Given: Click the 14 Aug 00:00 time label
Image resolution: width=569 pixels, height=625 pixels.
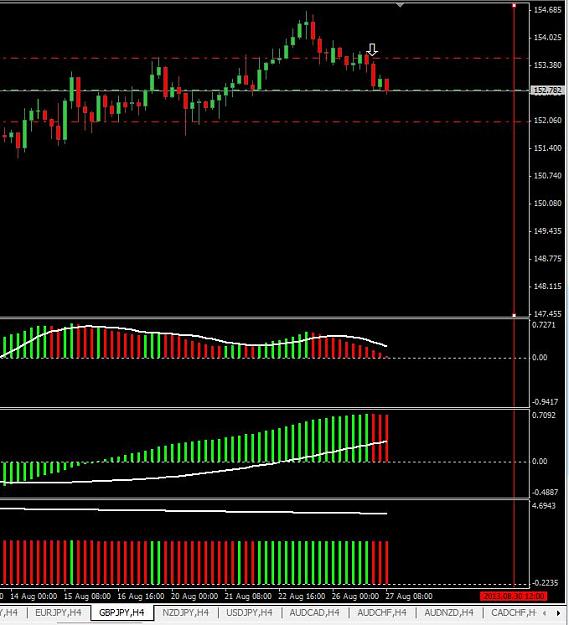Looking at the screenshot, I should coord(33,596).
